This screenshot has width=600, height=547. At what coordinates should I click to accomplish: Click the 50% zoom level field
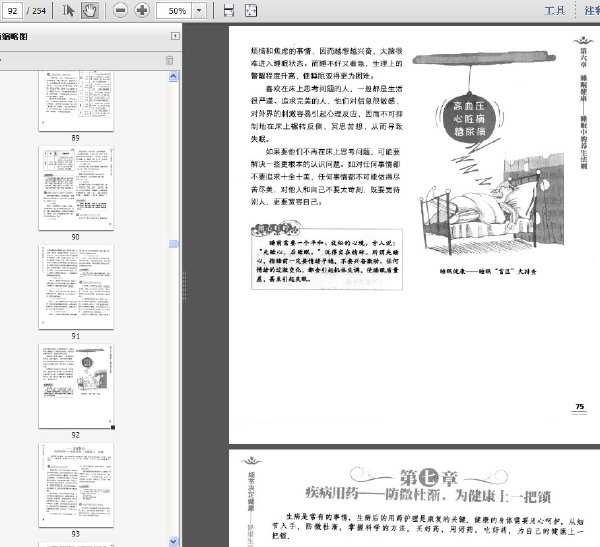click(x=174, y=10)
